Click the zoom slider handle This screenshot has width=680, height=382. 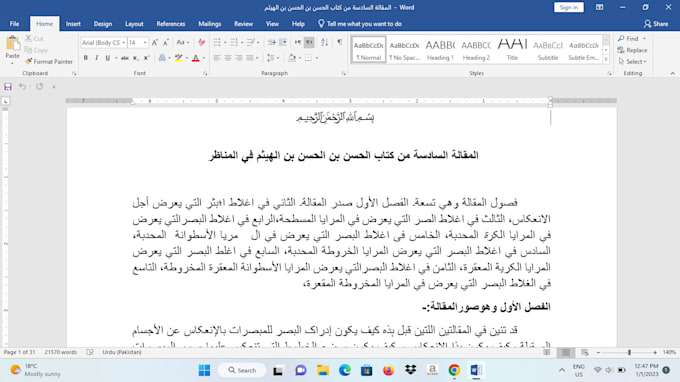[629, 353]
